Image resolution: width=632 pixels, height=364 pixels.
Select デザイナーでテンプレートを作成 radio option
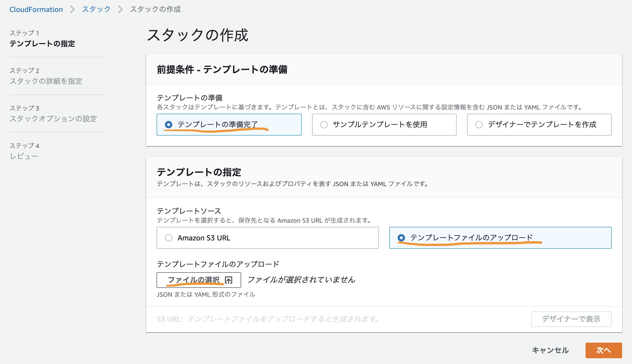(x=479, y=125)
